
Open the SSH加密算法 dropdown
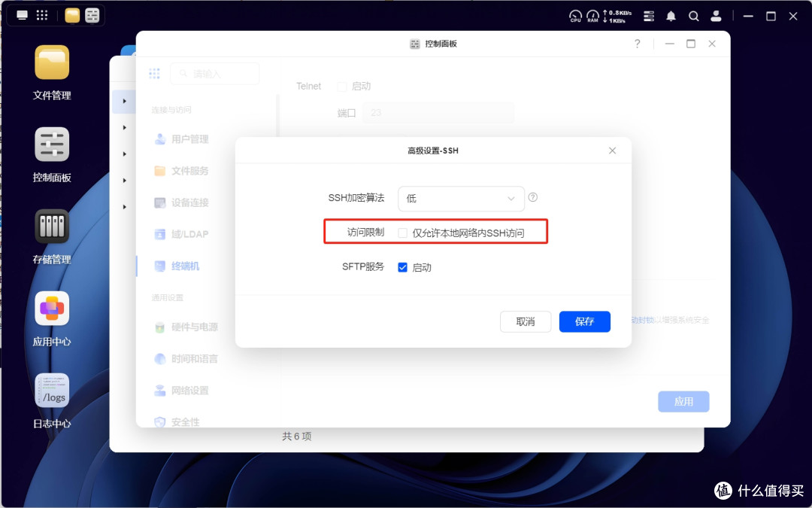tap(461, 199)
